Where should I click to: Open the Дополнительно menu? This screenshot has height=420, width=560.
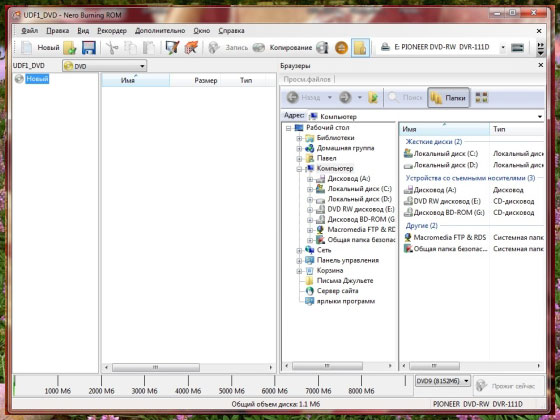(x=160, y=31)
